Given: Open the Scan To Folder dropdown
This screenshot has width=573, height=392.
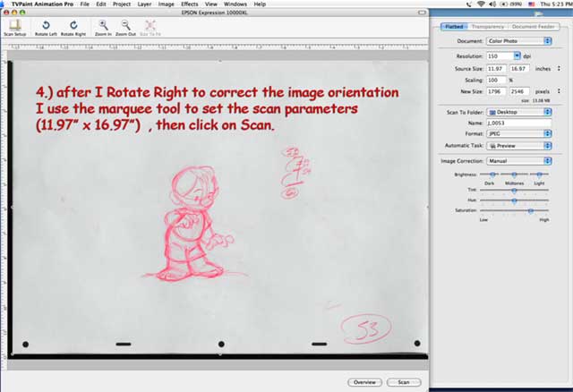Looking at the screenshot, I should (x=518, y=112).
